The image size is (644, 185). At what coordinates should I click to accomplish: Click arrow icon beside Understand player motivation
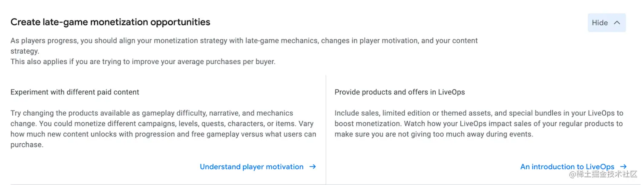coord(313,167)
